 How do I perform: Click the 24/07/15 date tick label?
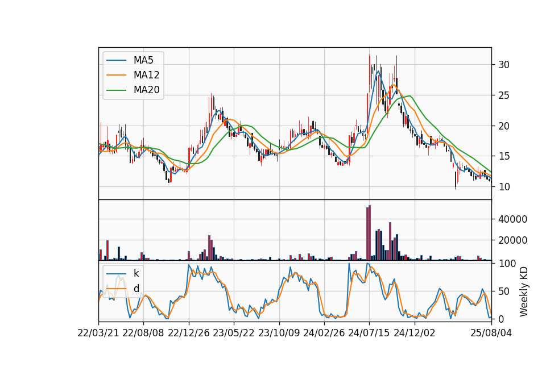369,333
